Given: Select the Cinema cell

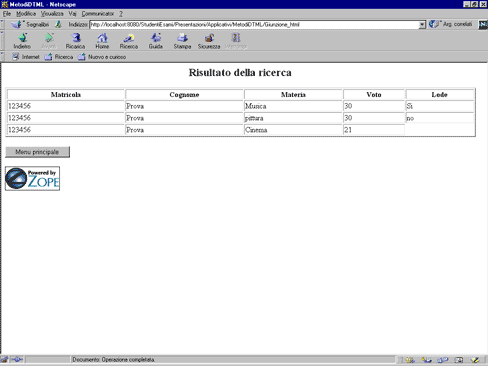Looking at the screenshot, I should (293, 130).
